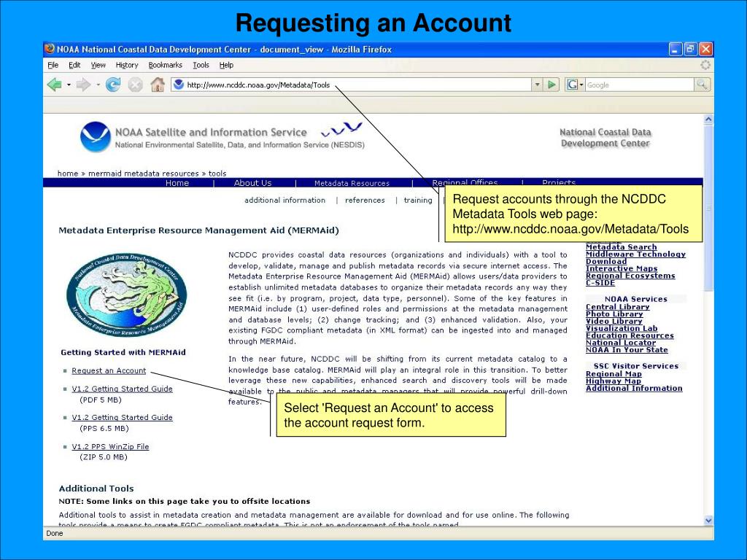Open the V1.2 Getting Started Guide PPS link
The width and height of the screenshot is (747, 560).
pos(123,417)
